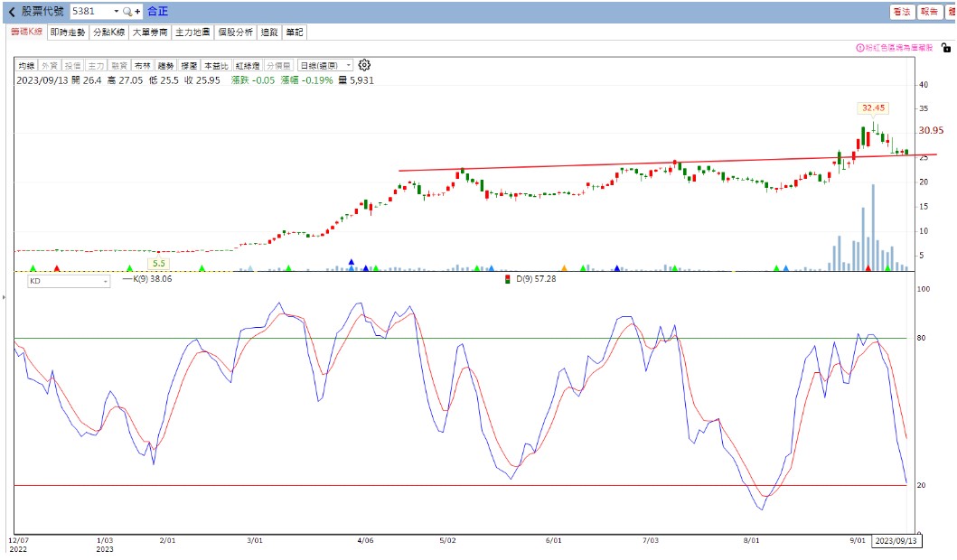Click the 漲幅 -0.19% percentage value
The image size is (957, 560).
(307, 80)
